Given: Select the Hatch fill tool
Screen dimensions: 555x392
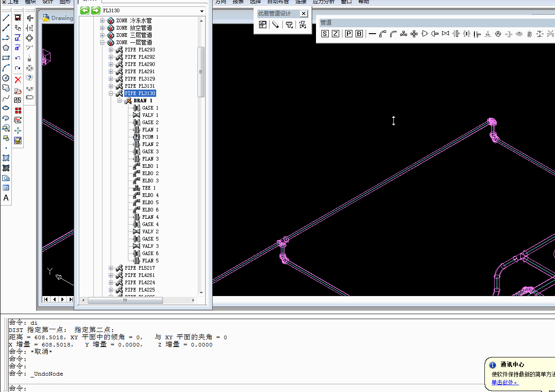Looking at the screenshot, I should [6, 158].
